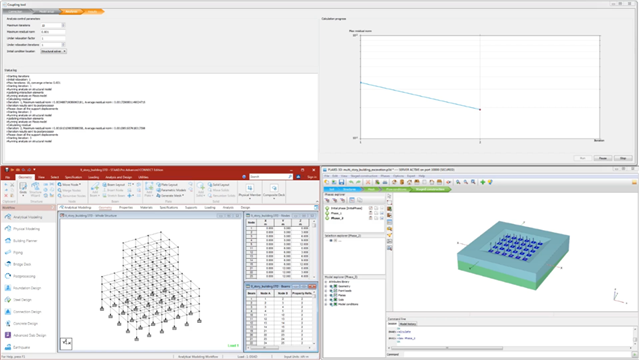639x360 pixels.
Task: Select Building Planner in workflow sidebar
Action: point(25,241)
